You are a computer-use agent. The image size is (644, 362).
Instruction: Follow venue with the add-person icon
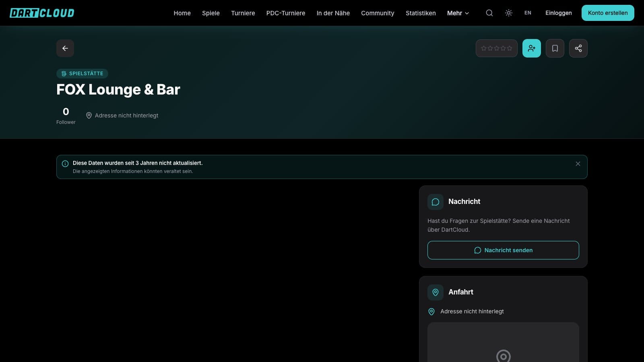tap(532, 48)
